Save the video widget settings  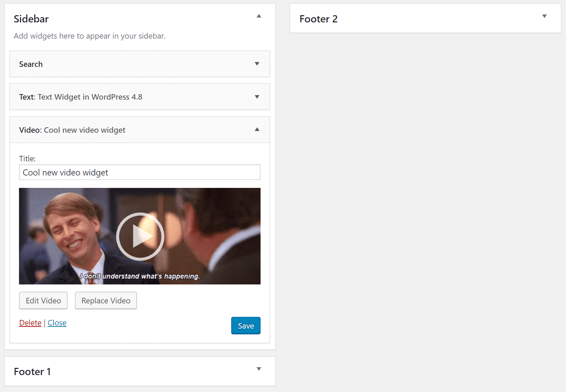tap(245, 325)
